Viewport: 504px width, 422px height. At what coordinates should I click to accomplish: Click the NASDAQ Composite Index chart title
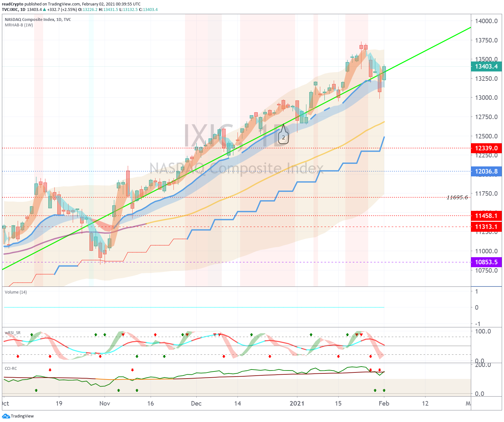tap(38, 20)
